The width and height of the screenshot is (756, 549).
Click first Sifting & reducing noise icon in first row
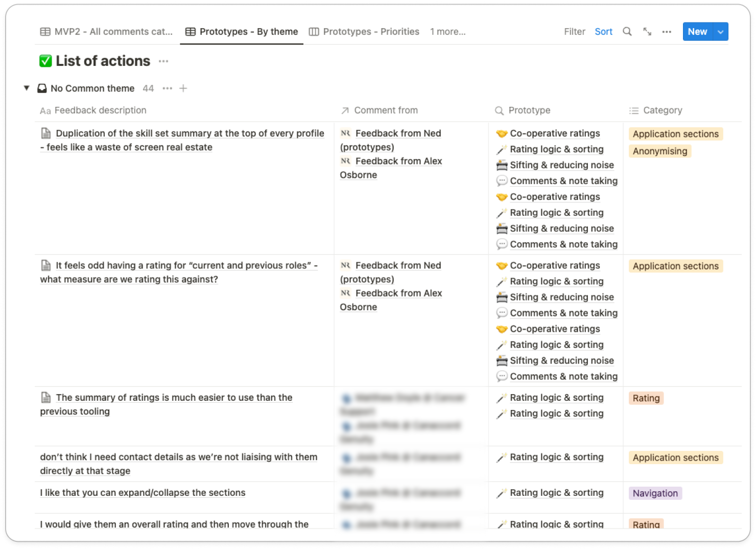pyautogui.click(x=502, y=165)
